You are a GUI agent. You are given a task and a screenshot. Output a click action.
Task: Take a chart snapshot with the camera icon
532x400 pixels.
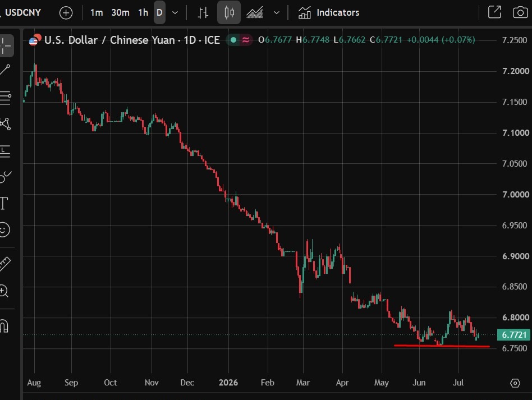click(520, 12)
